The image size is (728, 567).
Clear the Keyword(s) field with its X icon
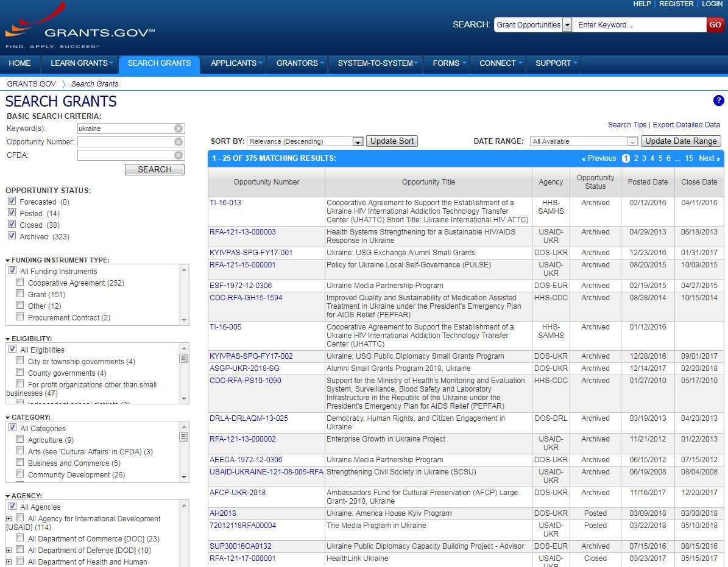pyautogui.click(x=178, y=129)
